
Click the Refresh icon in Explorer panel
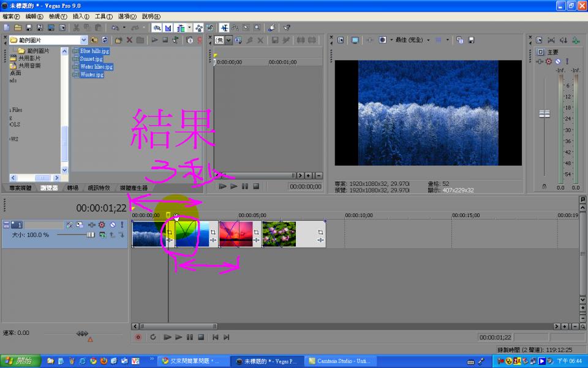click(105, 40)
